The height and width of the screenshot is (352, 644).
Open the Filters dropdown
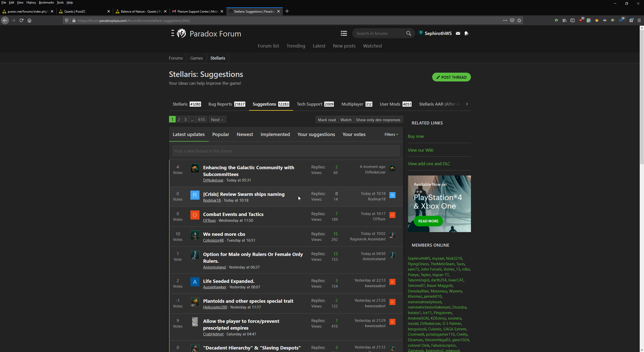pyautogui.click(x=391, y=135)
